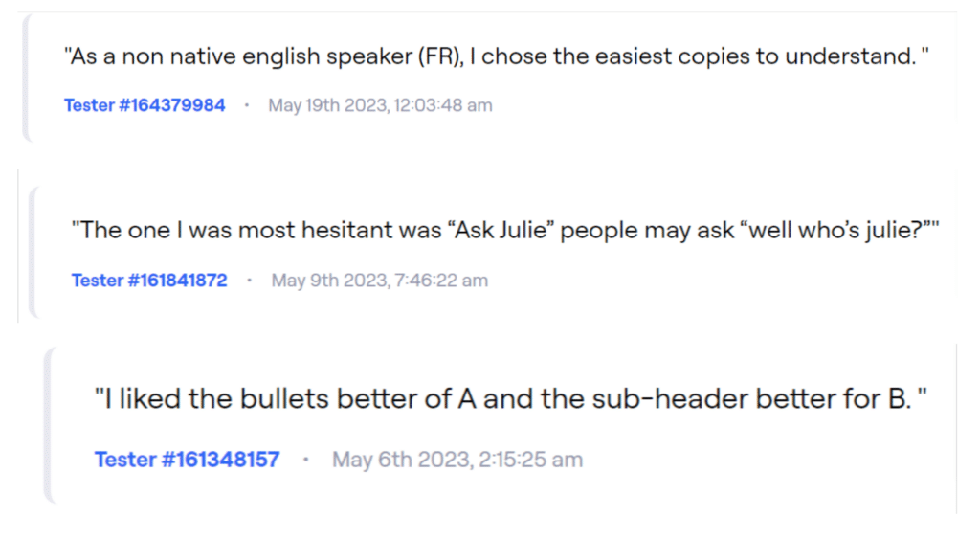Viewport: 980px width, 540px height.
Task: Click the dot separator after Tester #161348157
Action: [306, 460]
